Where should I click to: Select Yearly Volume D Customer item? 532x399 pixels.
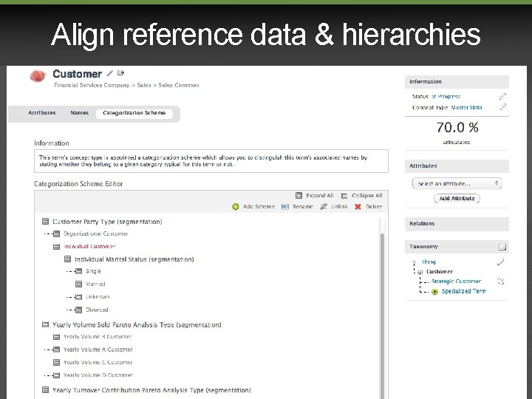98,375
